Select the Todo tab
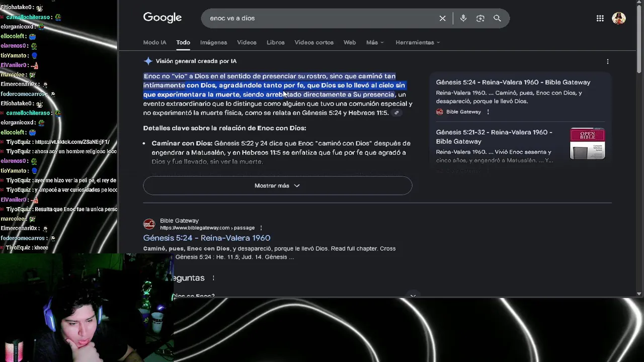The width and height of the screenshot is (644, 362). (183, 42)
